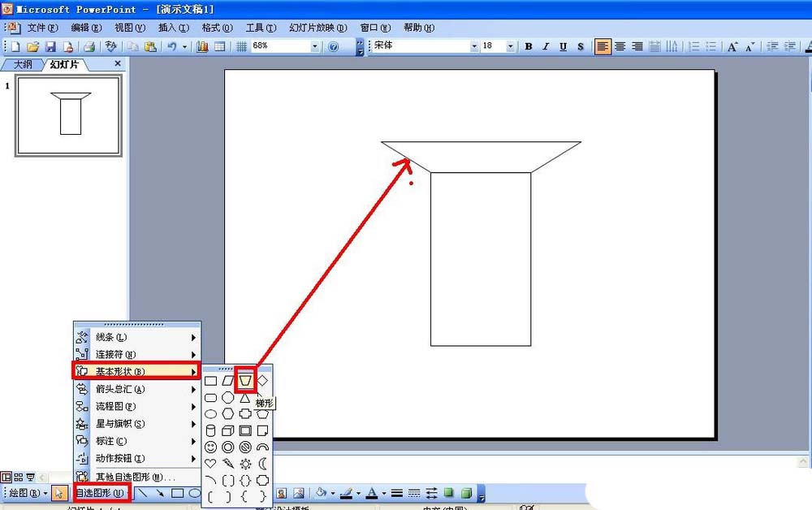This screenshot has height=510, width=812.
Task: Open PowerPoint Help question-mark icon
Action: click(x=334, y=46)
